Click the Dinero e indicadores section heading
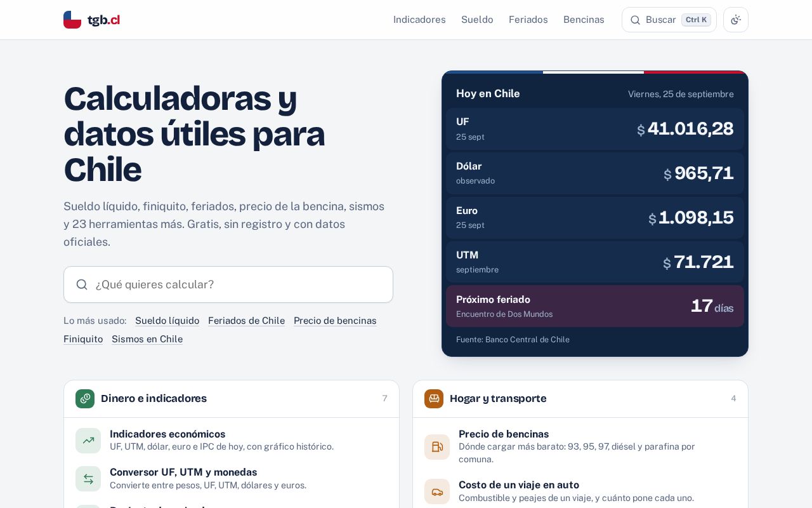The height and width of the screenshot is (508, 812). (x=154, y=399)
